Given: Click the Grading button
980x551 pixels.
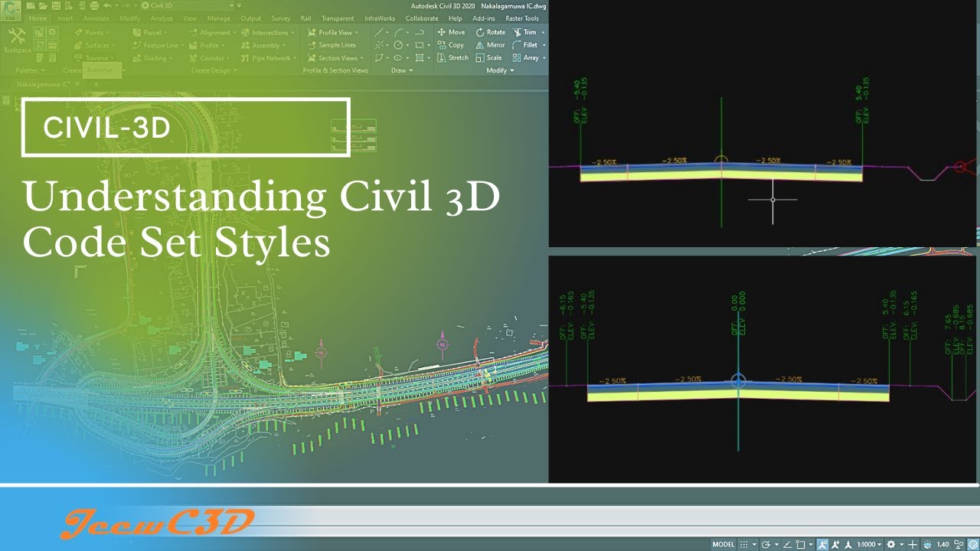Looking at the screenshot, I should (152, 57).
